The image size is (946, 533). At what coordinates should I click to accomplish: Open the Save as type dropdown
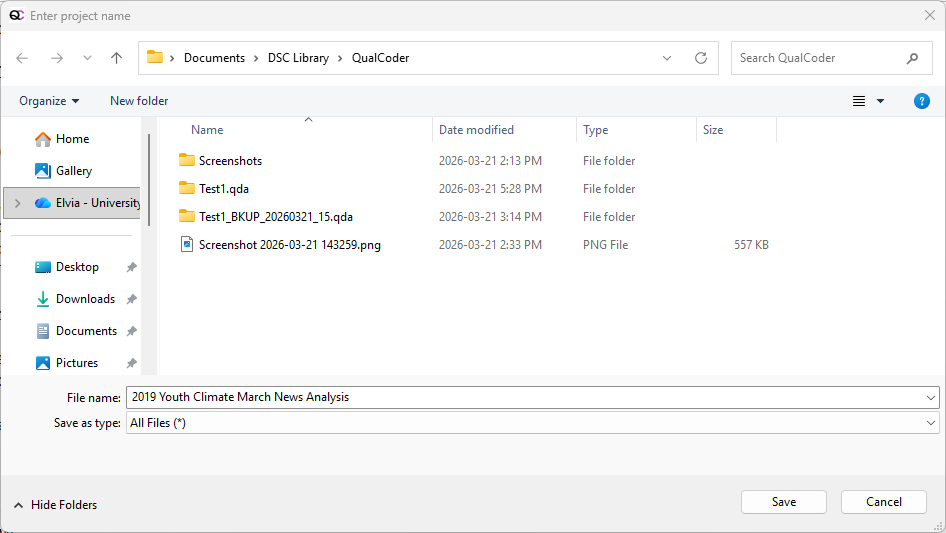tap(931, 423)
